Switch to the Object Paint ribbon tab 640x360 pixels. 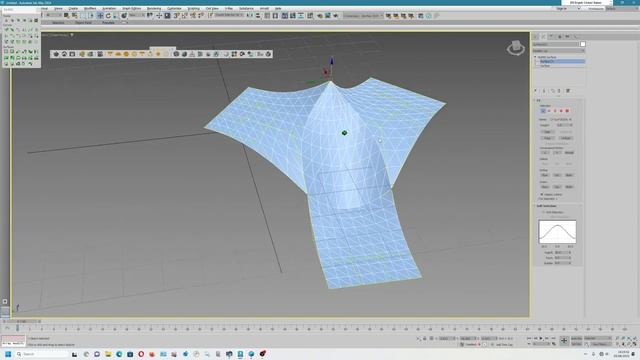[x=83, y=23]
